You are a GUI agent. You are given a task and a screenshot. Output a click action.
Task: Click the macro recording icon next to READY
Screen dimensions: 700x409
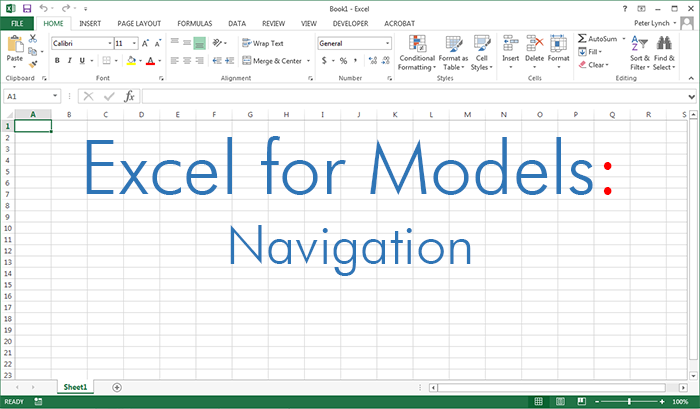pos(38,401)
